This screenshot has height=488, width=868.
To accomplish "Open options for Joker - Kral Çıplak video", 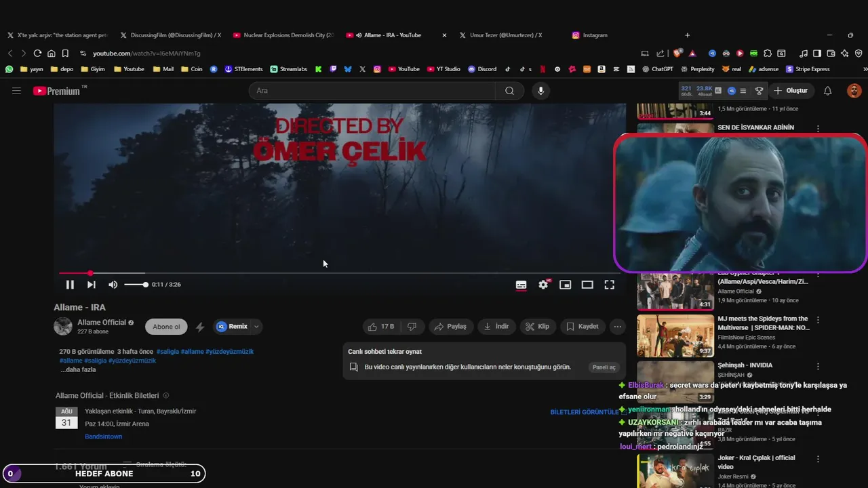I will pos(818,460).
